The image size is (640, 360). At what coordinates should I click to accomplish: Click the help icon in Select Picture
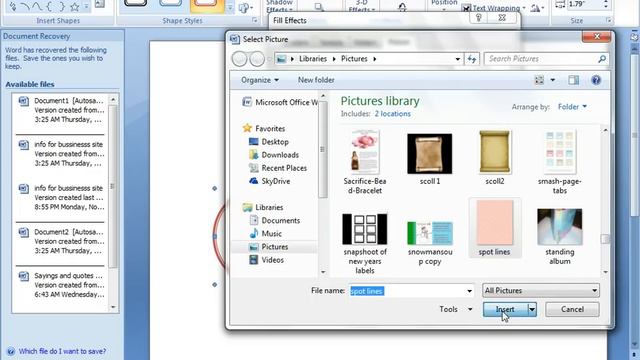click(x=596, y=80)
